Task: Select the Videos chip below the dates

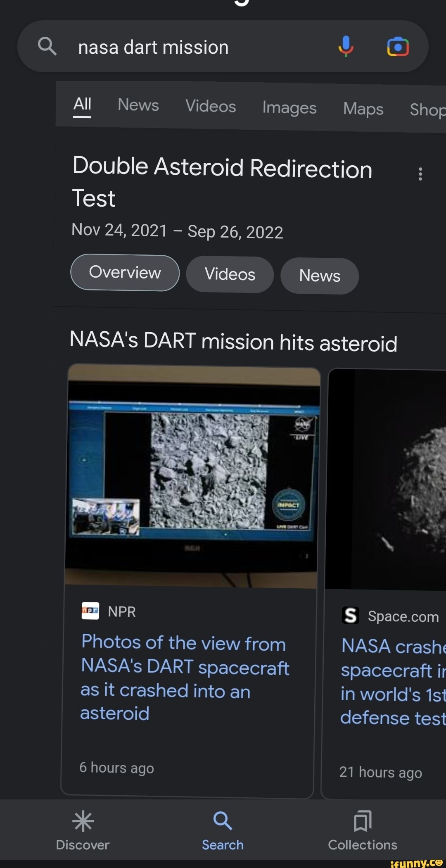Action: pos(230,274)
